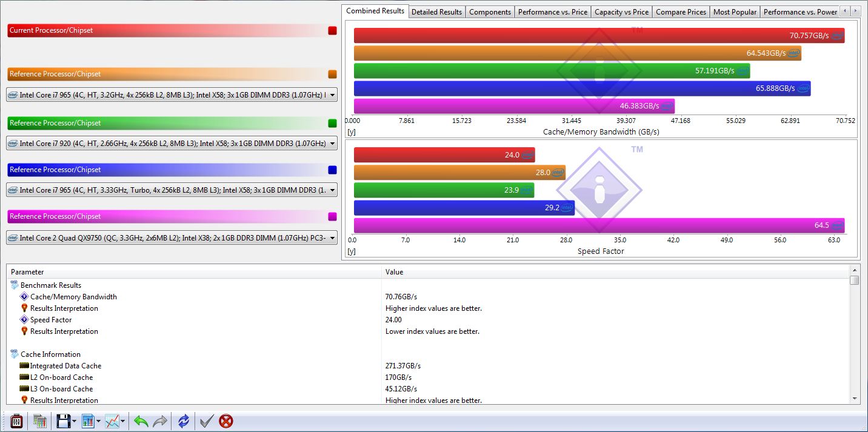Click the L2 On-board Cache chip icon

(24, 377)
